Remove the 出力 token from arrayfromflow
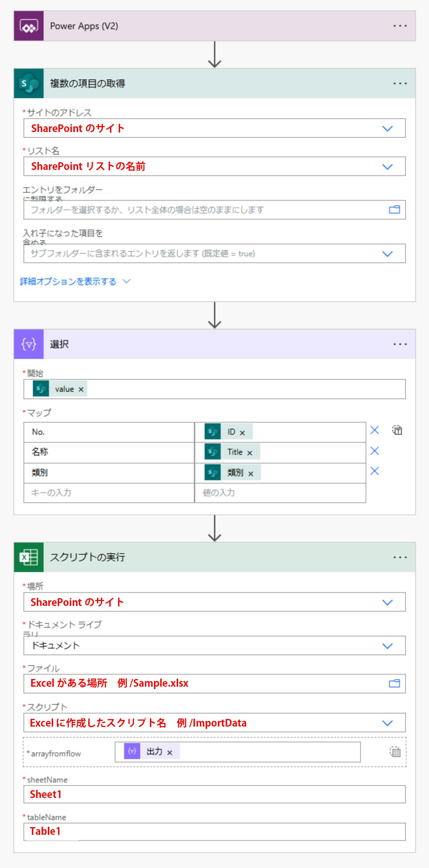 (x=170, y=752)
